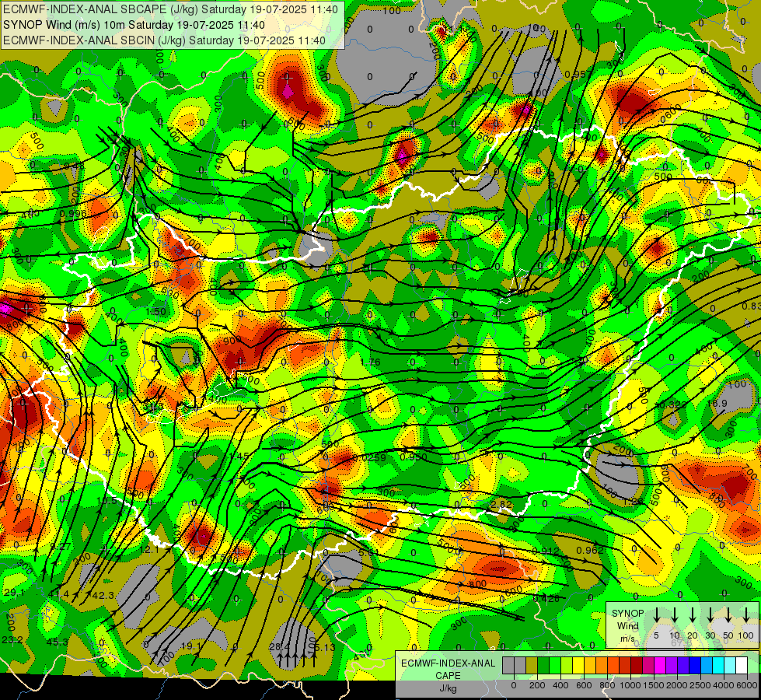Screen dimensions: 761x700
Task: Click the '1500' tick label on legend
Action: pos(653,685)
